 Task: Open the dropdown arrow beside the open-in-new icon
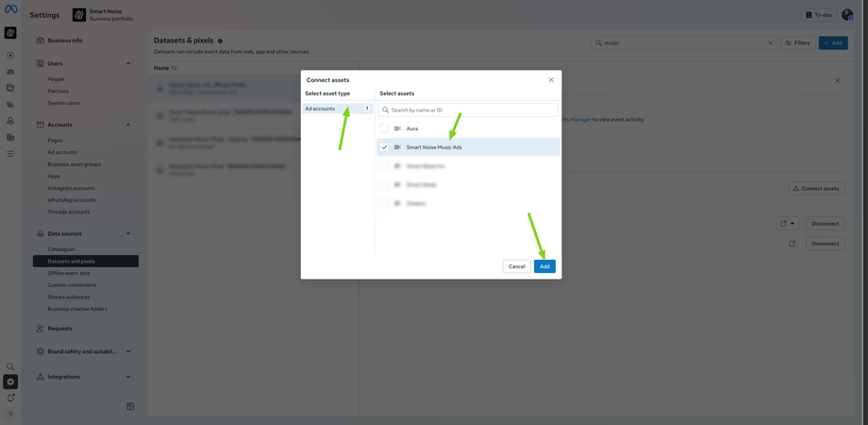[793, 224]
